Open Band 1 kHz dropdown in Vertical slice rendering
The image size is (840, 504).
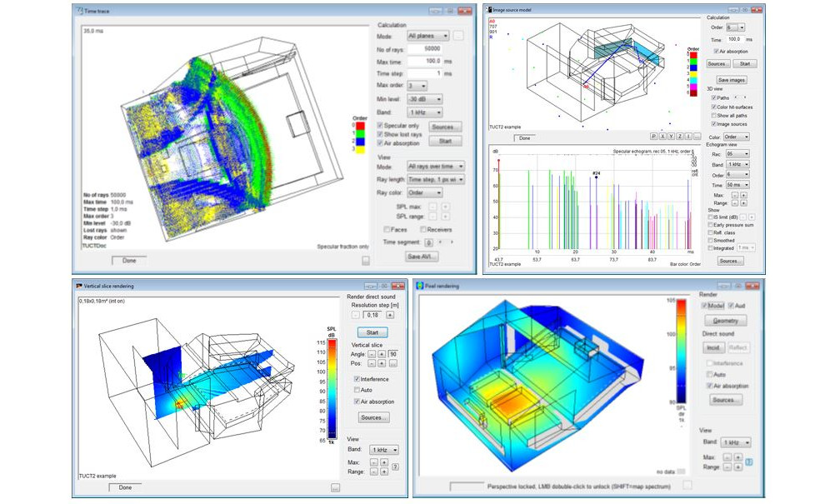coord(384,450)
